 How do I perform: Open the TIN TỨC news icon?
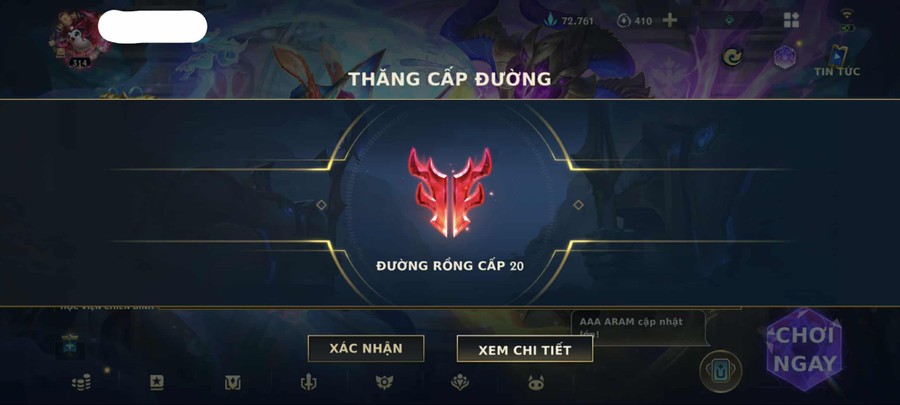(837, 61)
